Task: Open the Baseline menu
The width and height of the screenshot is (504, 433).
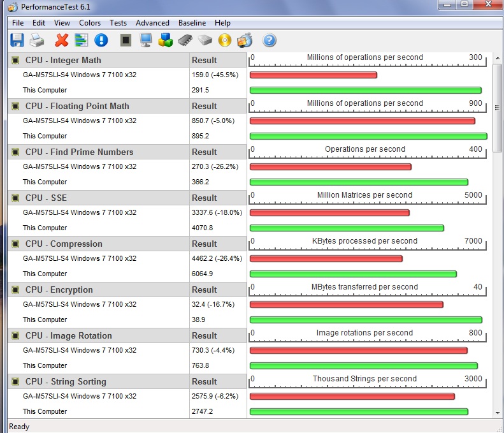Action: (192, 23)
